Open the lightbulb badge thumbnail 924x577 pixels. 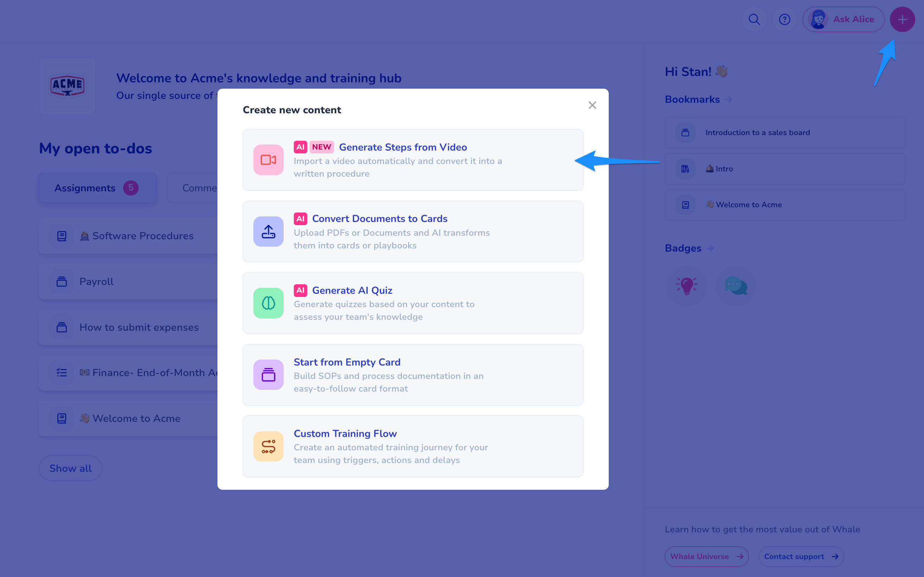[686, 286]
